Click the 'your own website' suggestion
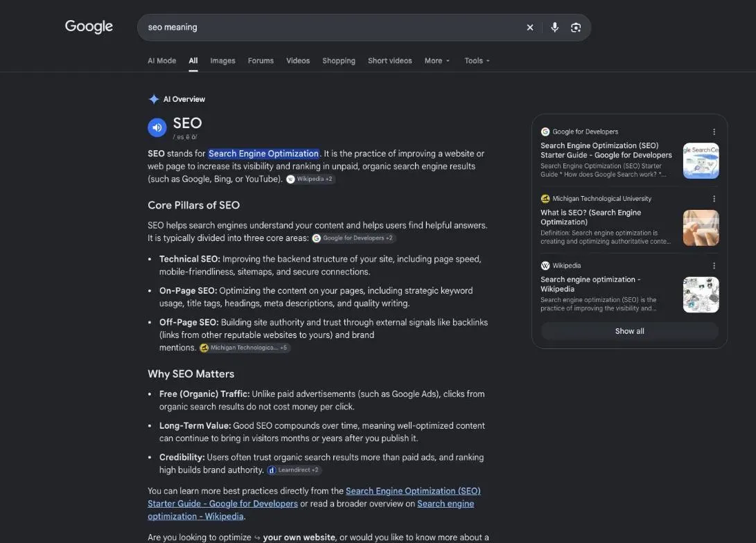 click(299, 537)
